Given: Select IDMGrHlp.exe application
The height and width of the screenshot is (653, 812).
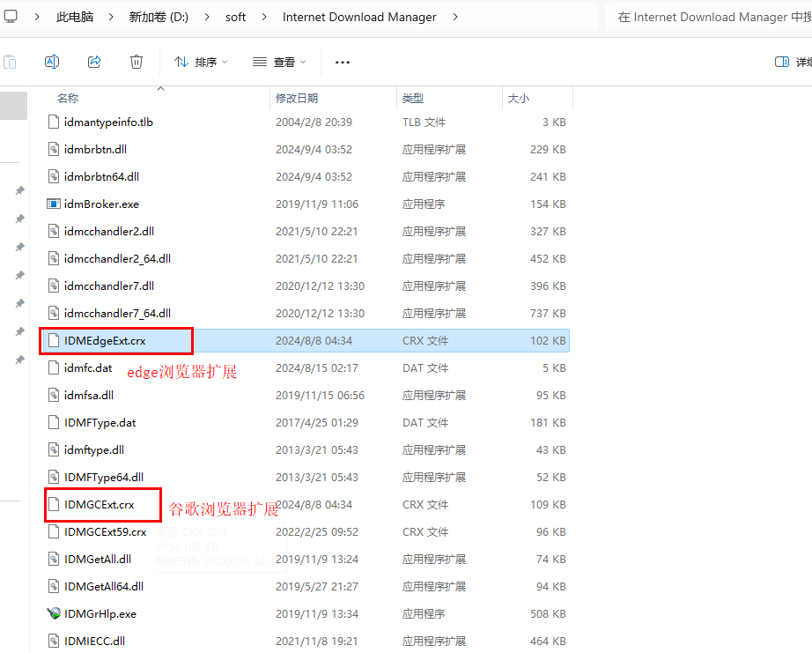Looking at the screenshot, I should pos(100,614).
